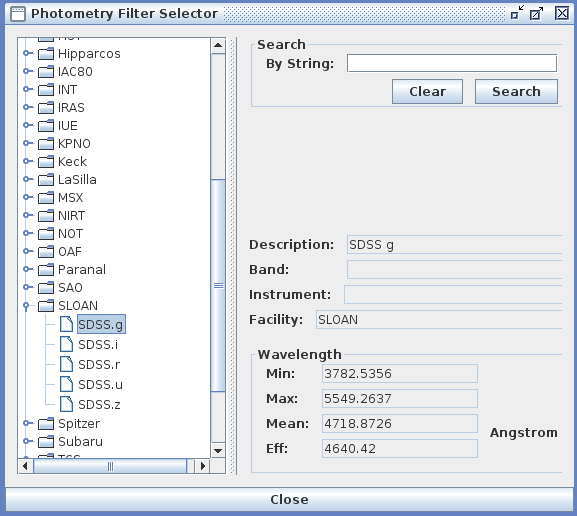577x516 pixels.
Task: Click the NIRT folder icon
Action: point(46,216)
